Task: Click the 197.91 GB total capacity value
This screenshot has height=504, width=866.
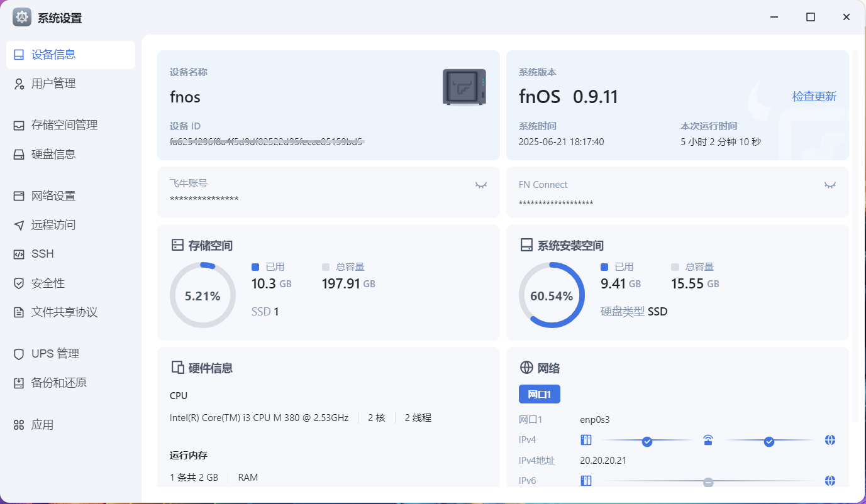Action: pyautogui.click(x=348, y=283)
